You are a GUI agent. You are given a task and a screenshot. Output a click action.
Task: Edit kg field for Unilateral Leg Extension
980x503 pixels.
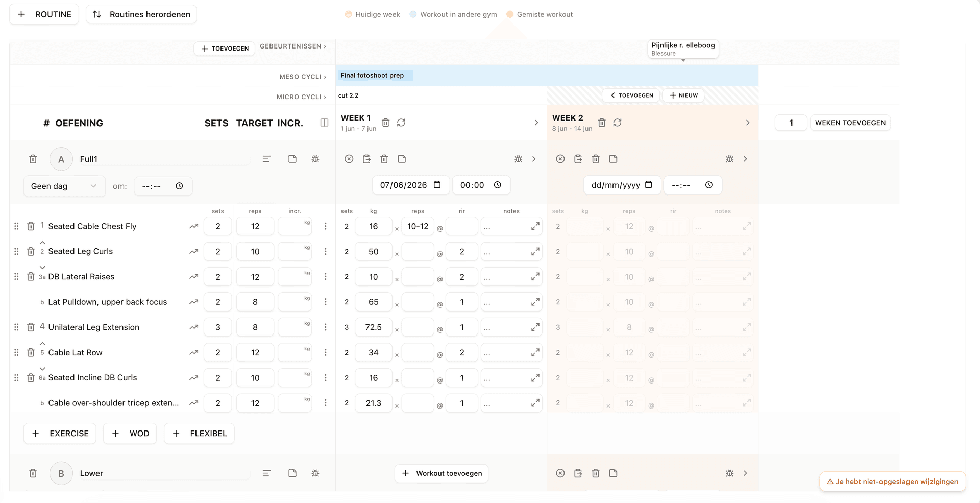[x=374, y=327]
